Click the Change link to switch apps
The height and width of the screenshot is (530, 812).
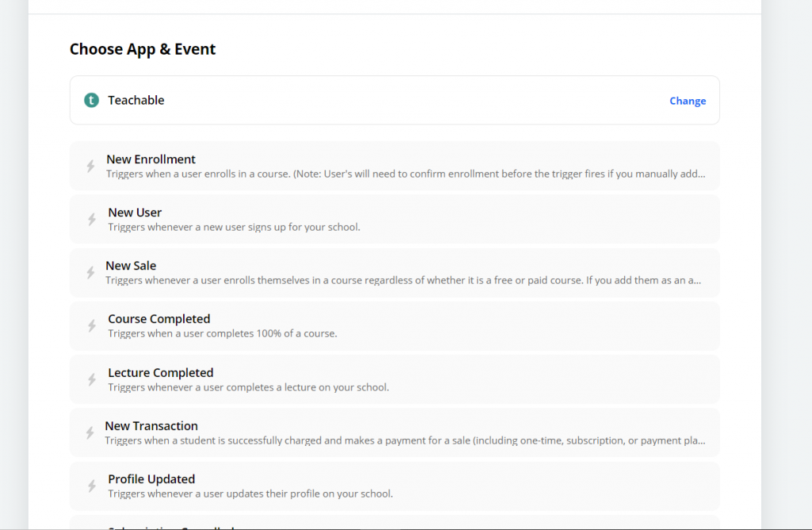click(688, 101)
